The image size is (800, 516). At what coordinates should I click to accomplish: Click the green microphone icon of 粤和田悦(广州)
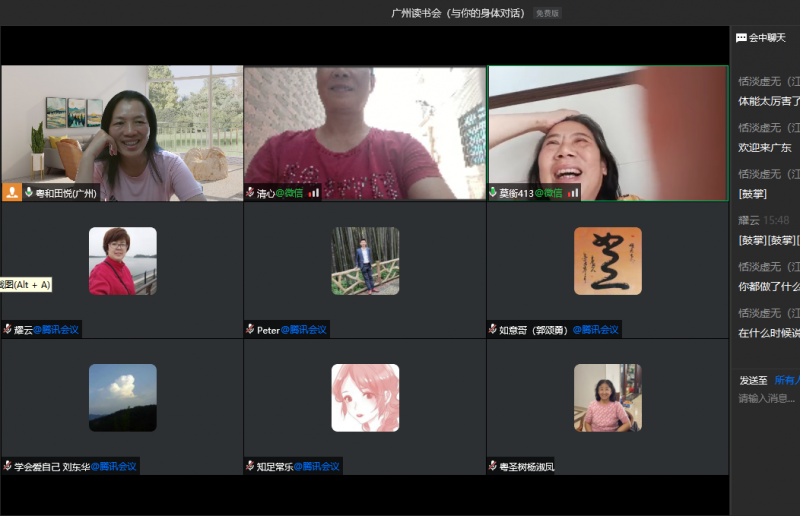tap(29, 193)
